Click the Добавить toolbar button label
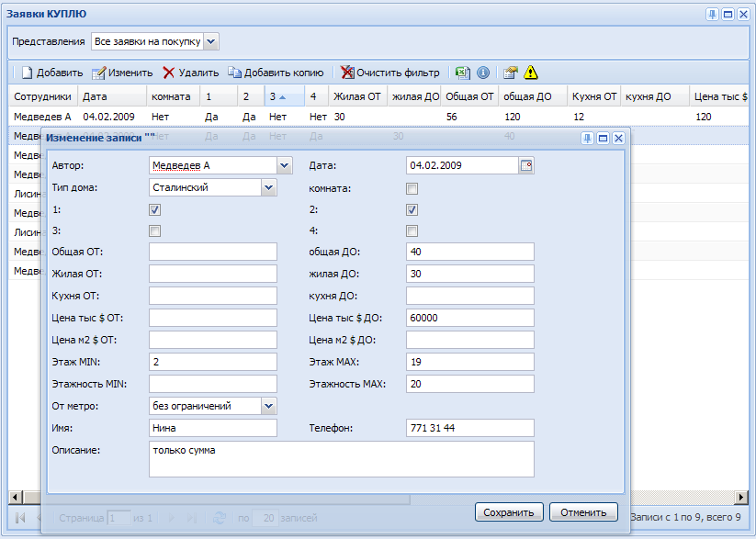The image size is (756, 539). tap(60, 73)
